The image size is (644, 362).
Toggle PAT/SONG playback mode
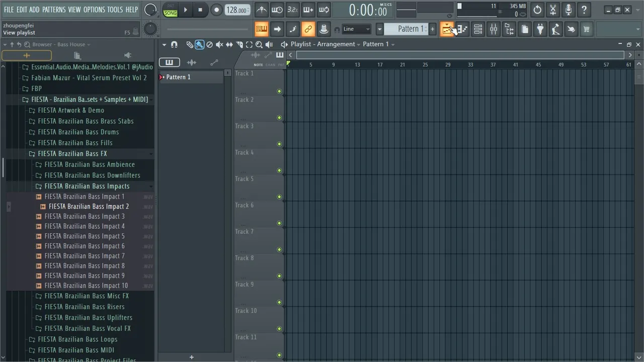click(x=171, y=10)
